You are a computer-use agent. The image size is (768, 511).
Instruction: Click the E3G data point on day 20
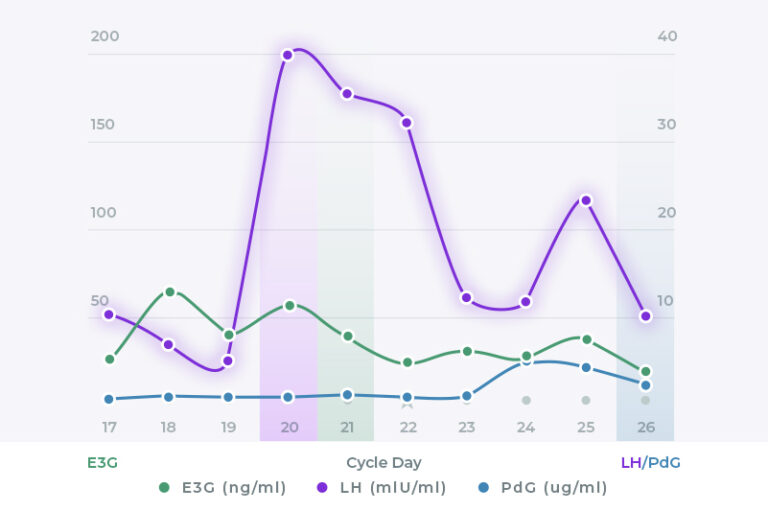click(289, 305)
